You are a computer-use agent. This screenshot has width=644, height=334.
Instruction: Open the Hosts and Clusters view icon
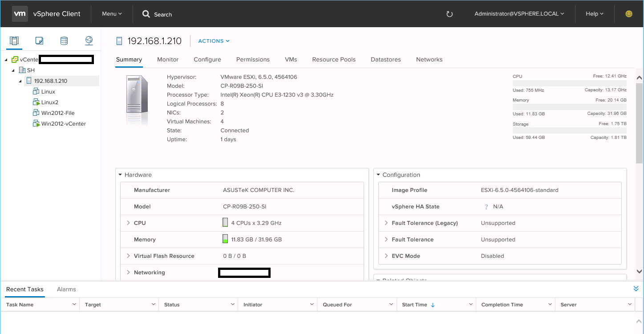pos(14,41)
